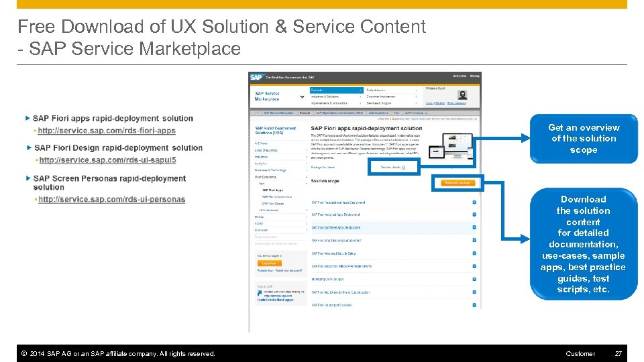Viewport: 644px width, 362px height.
Task: Click the Quick link shortcut arrow icon
Action: (x=260, y=293)
